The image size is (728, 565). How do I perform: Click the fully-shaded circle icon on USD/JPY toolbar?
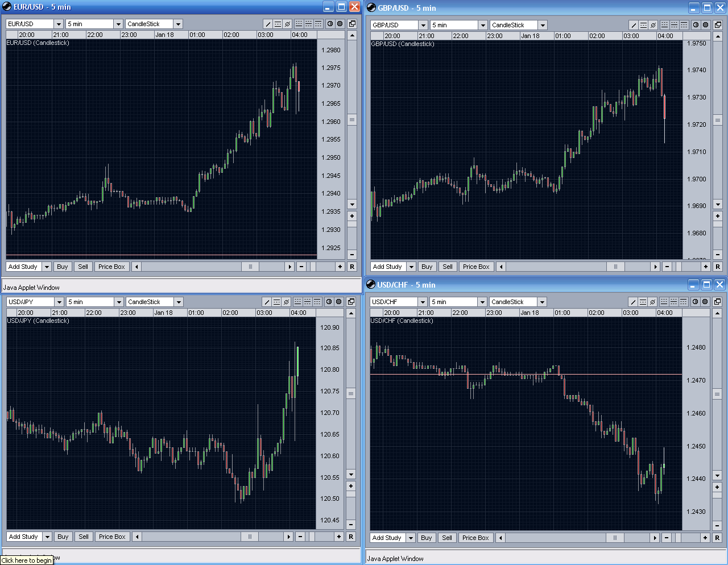pyautogui.click(x=340, y=302)
